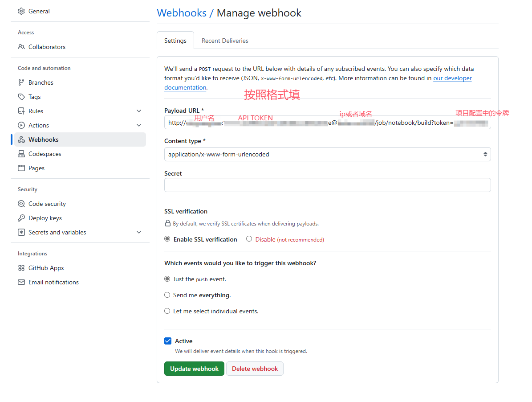Expand the Rules section chevron

(x=139, y=111)
